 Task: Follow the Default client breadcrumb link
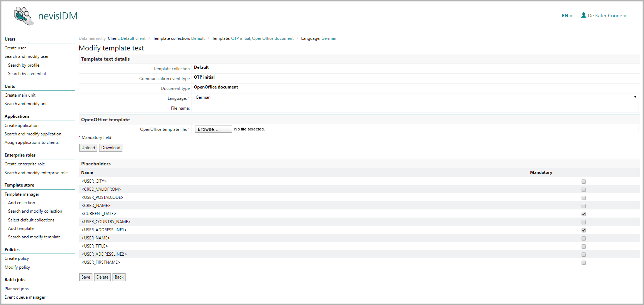click(x=133, y=38)
